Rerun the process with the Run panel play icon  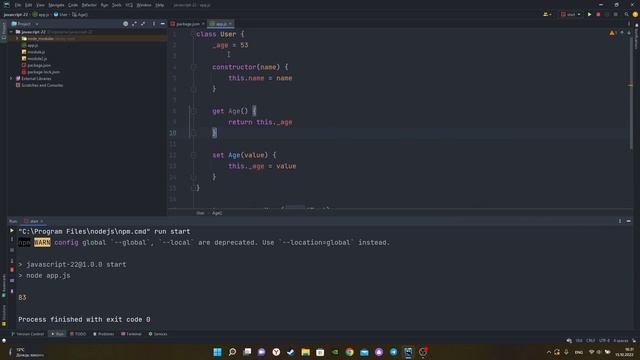[x=12, y=231]
